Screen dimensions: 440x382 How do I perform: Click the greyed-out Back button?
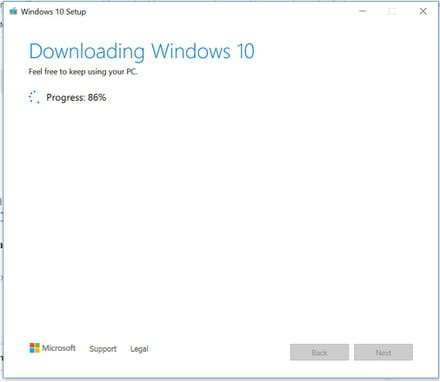(x=319, y=352)
